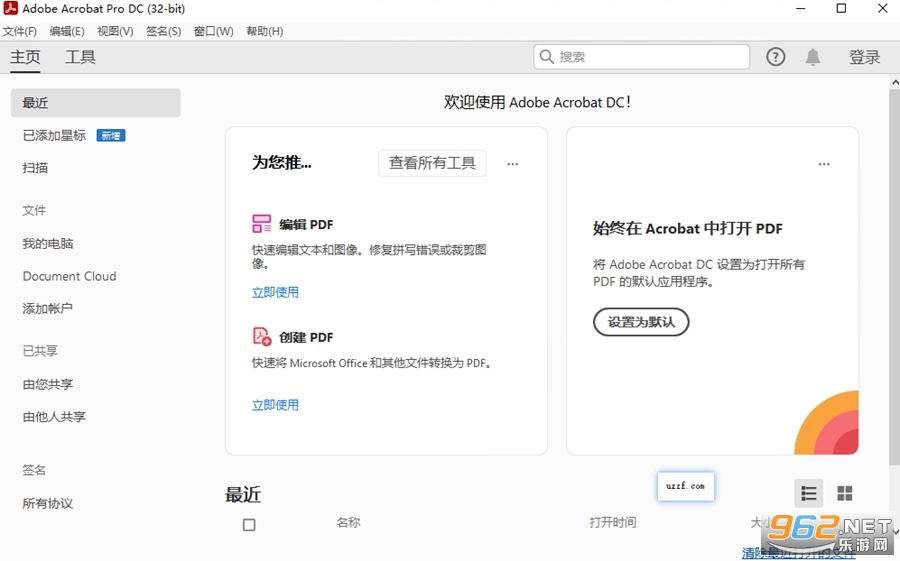Screen dimensions: 900x561
Task: Open the 帮助(H) menu
Action: pyautogui.click(x=265, y=31)
